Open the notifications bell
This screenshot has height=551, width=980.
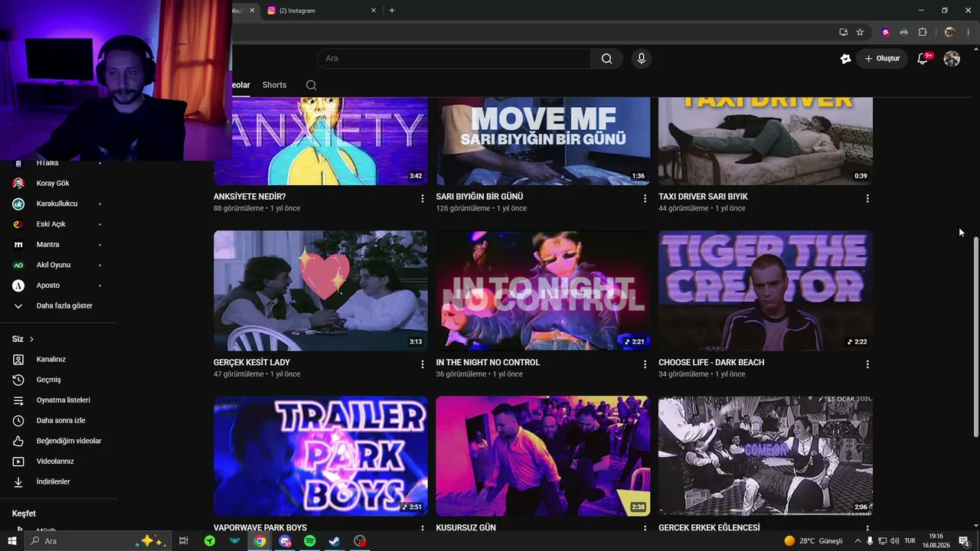coord(923,58)
